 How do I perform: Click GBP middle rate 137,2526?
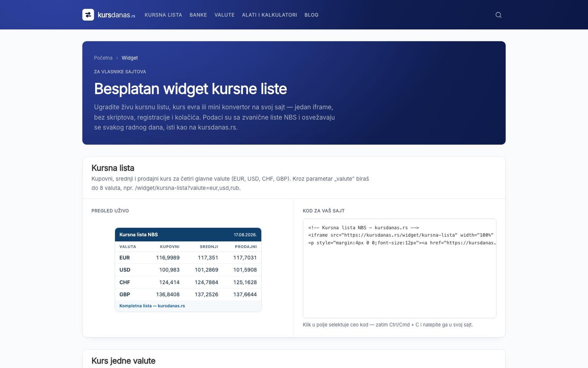pyautogui.click(x=207, y=294)
